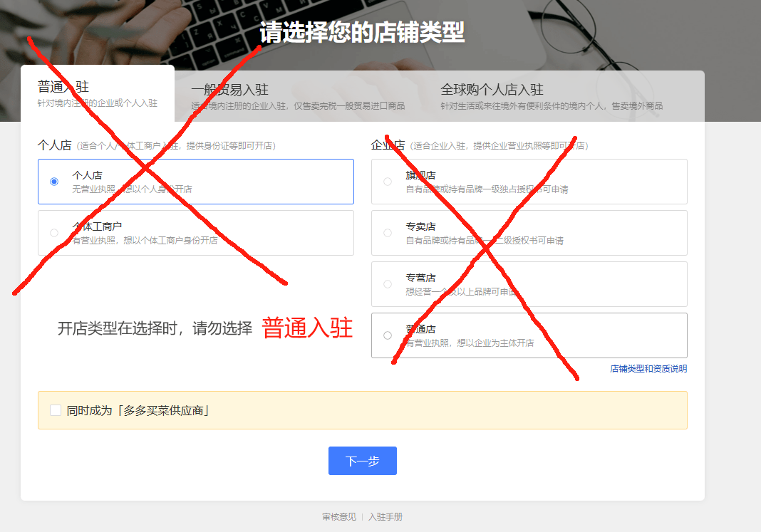Screen dimensions: 761x532
Task: Choose the 旗舰店 radio option
Action: click(x=388, y=182)
